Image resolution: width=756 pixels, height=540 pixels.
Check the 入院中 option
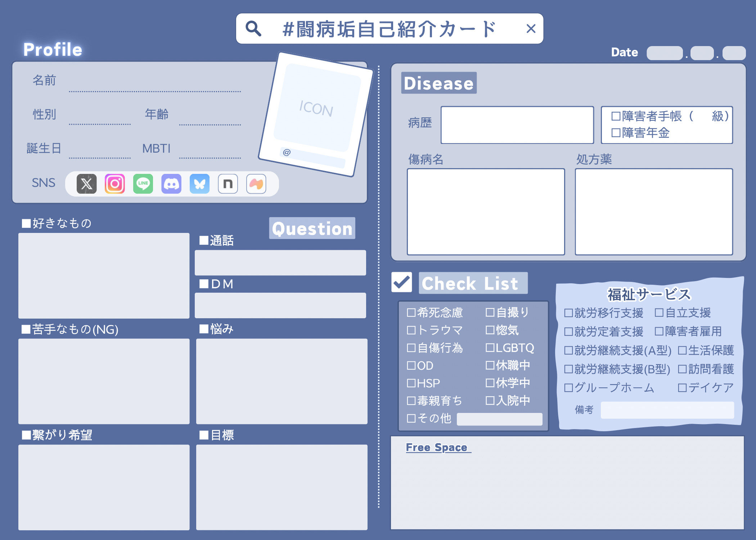489,401
